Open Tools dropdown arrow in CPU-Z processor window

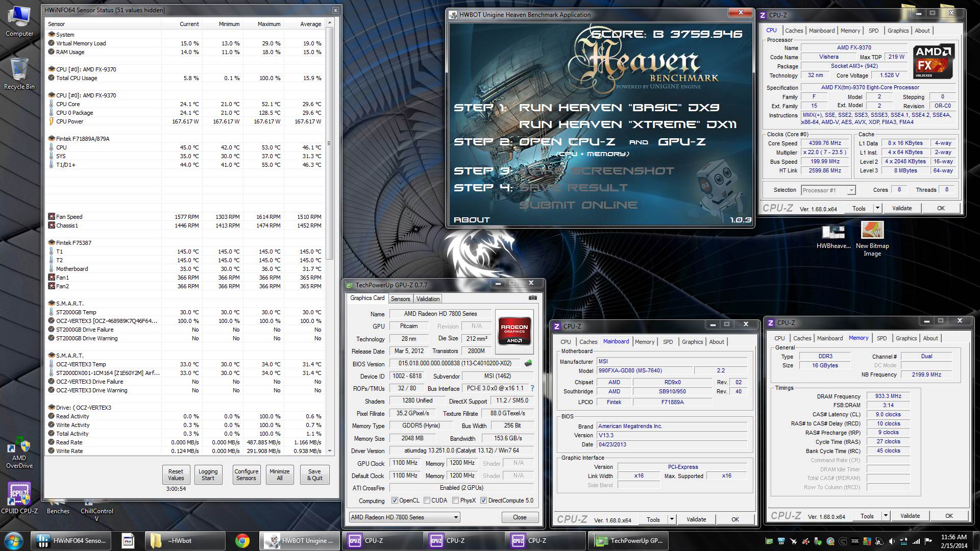877,208
